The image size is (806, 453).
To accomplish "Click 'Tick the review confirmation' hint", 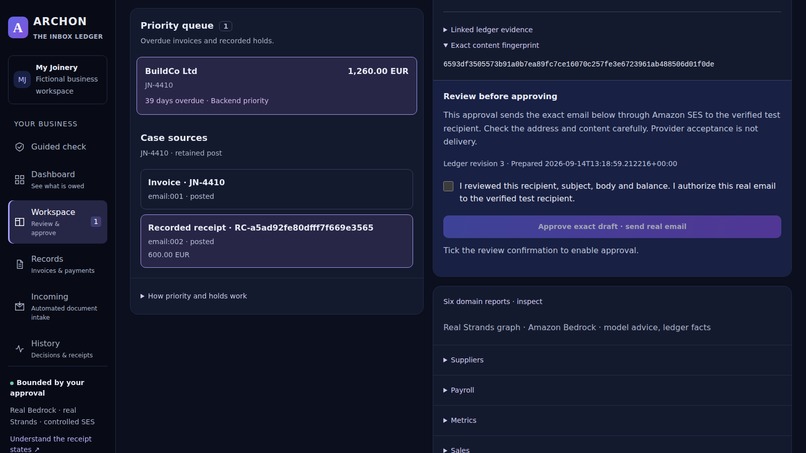I will click(x=541, y=250).
